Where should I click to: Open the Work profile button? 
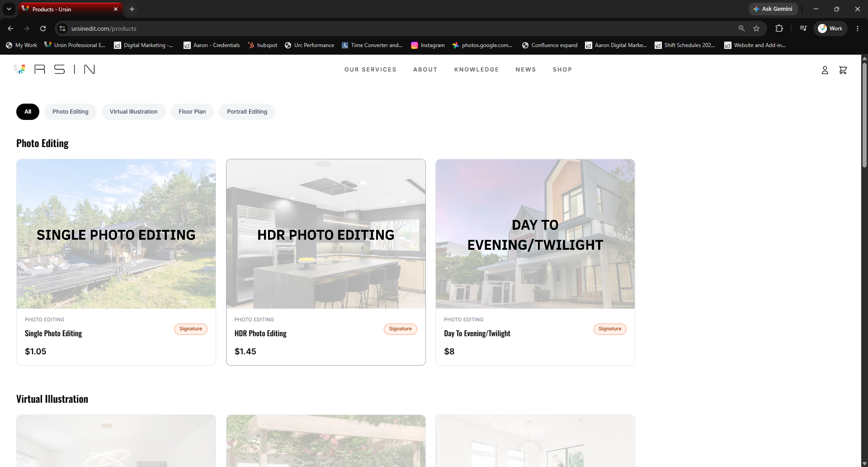[x=830, y=29]
